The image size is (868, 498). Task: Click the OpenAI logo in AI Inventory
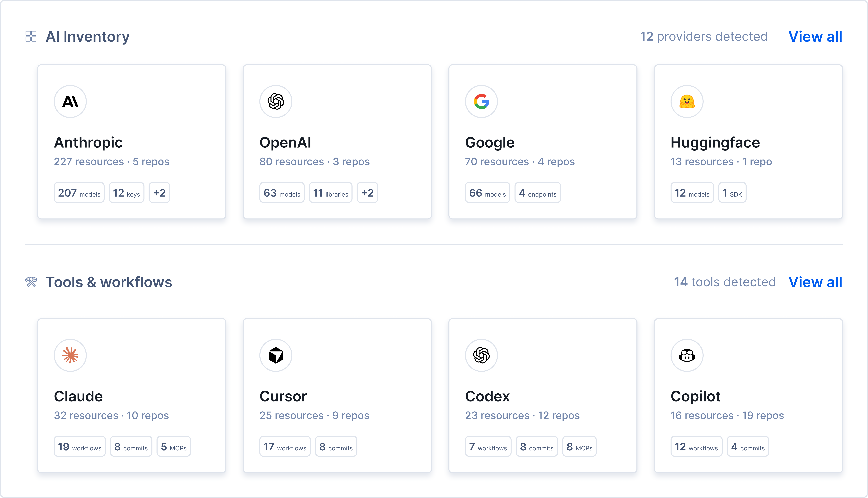click(276, 102)
